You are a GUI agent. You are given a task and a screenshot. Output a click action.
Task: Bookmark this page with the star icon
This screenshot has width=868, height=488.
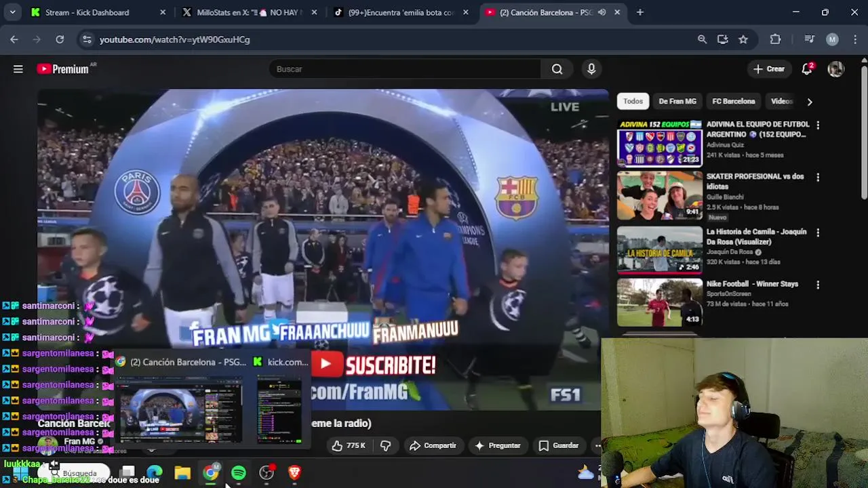coord(743,39)
